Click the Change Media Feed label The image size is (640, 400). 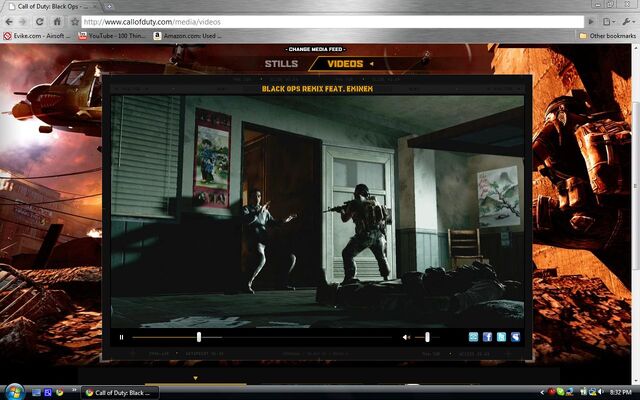(x=316, y=49)
